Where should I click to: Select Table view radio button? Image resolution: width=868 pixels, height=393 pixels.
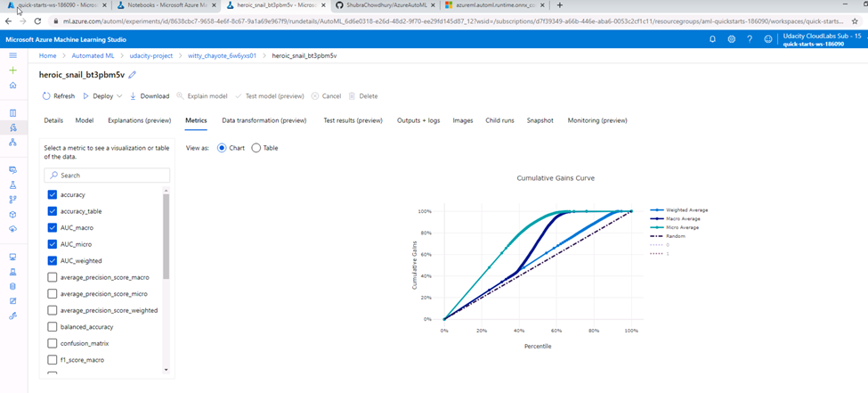[256, 148]
